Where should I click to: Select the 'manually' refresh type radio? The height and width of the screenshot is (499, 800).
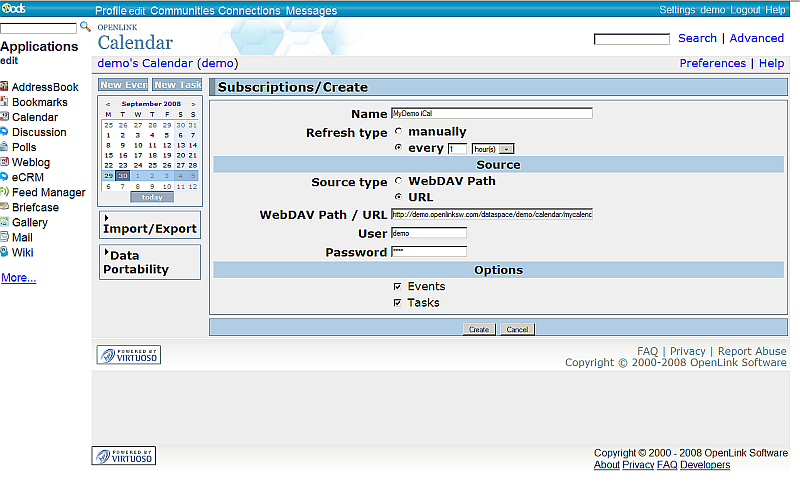click(399, 132)
